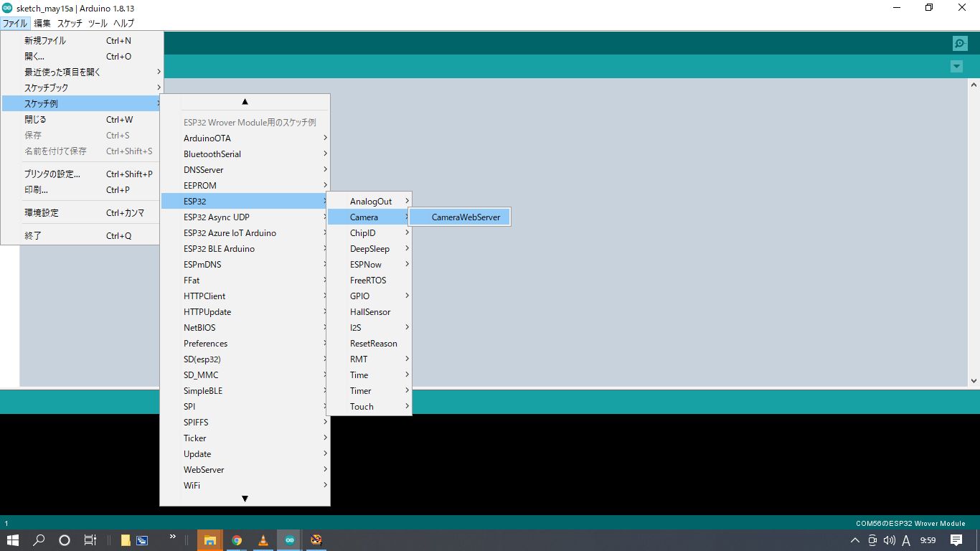Viewport: 980px width, 551px height.
Task: Show hidden system tray icons
Action: click(x=855, y=540)
